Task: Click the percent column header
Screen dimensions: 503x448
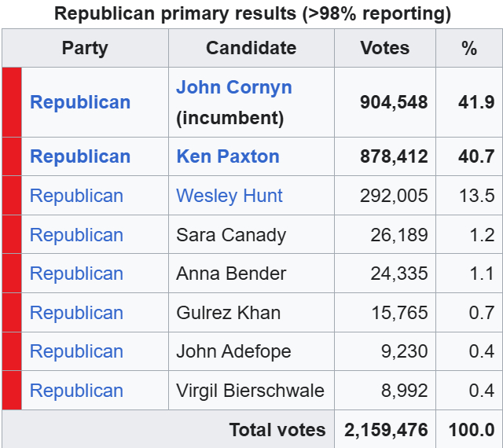Action: pos(469,48)
